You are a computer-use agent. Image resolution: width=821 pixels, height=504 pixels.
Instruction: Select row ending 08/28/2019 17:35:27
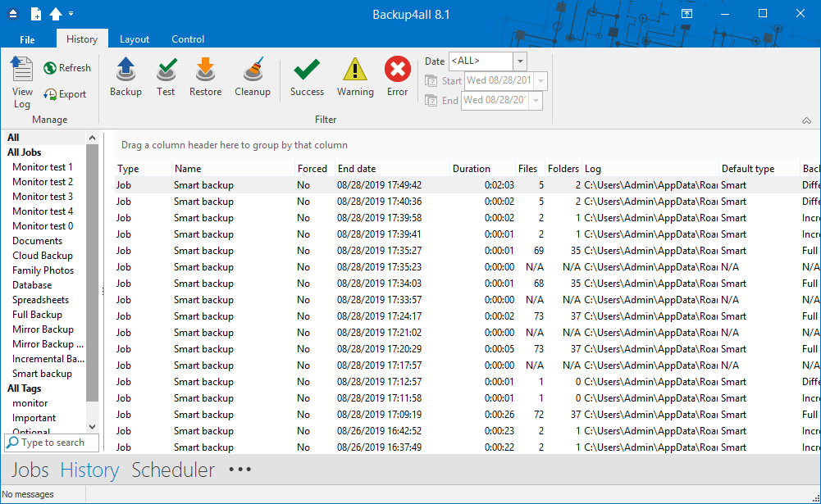[468, 251]
